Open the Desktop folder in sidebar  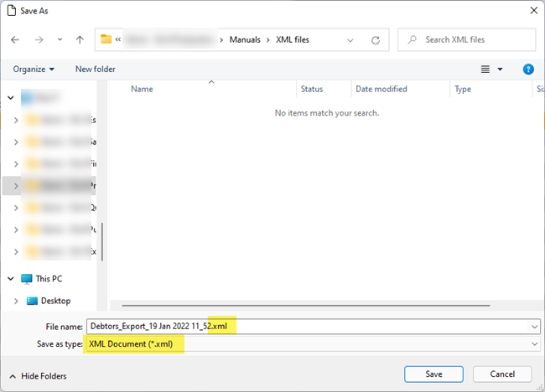click(55, 301)
